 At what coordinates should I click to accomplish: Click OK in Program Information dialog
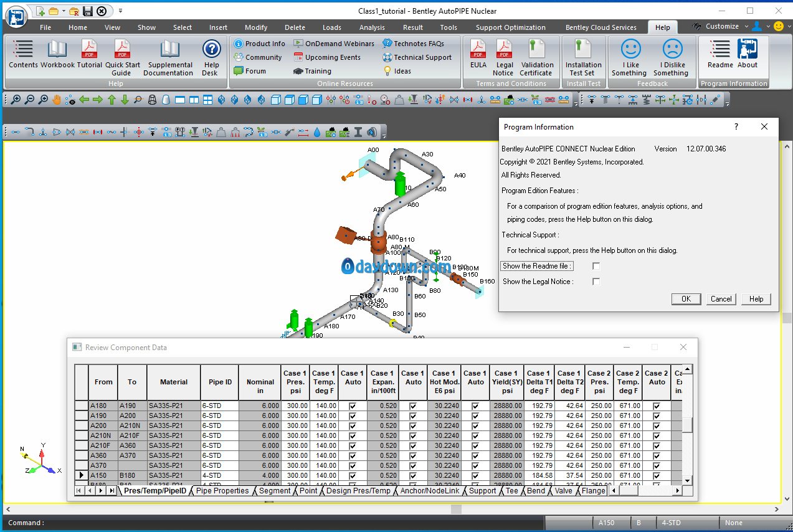[x=686, y=299]
